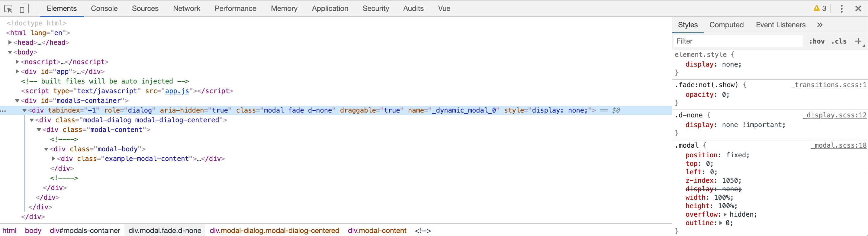868x236 pixels.
Task: Expand the overflow hidden shorthand triangle
Action: pyautogui.click(x=725, y=215)
